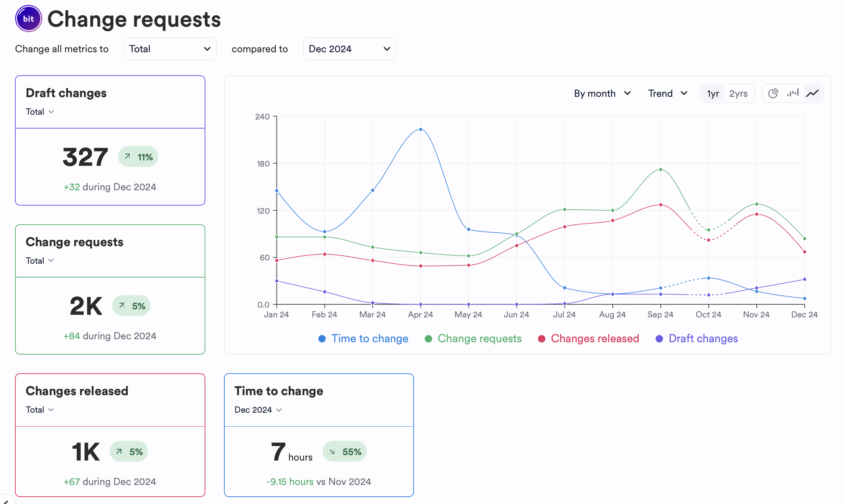
Task: Open the compared to Dec 2024 dropdown
Action: (x=349, y=49)
